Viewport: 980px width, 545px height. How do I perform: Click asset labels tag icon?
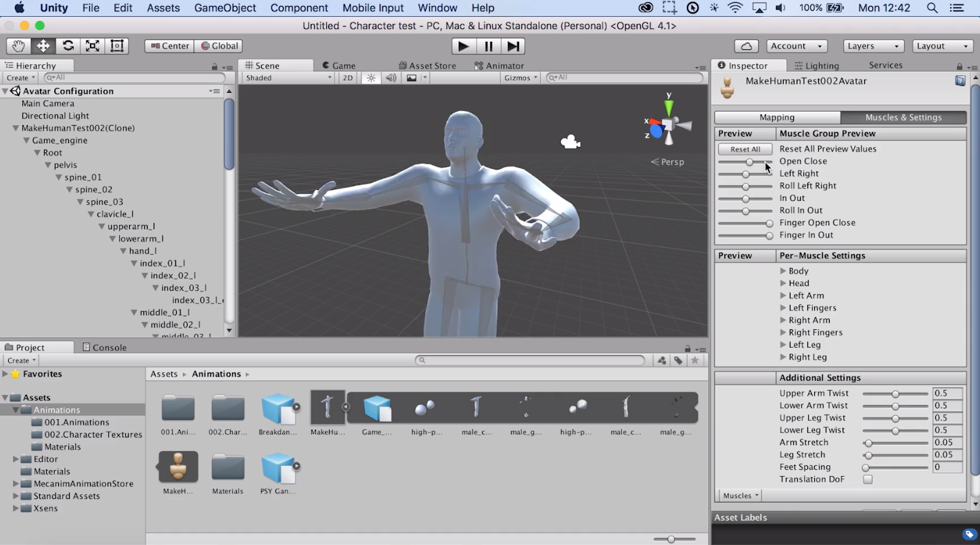(969, 534)
